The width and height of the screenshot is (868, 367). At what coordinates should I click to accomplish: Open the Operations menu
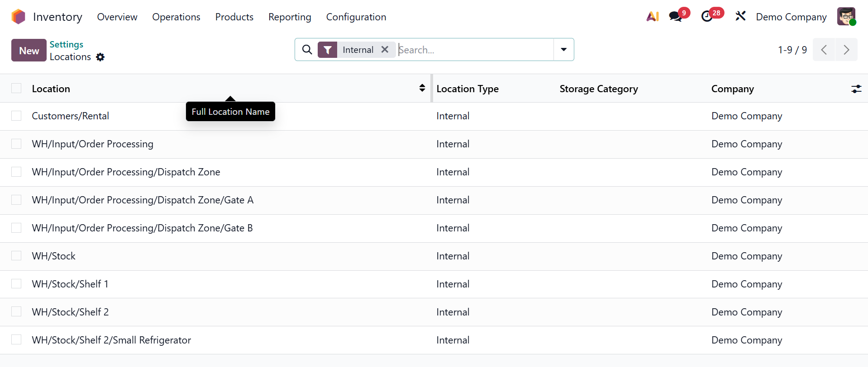tap(176, 17)
